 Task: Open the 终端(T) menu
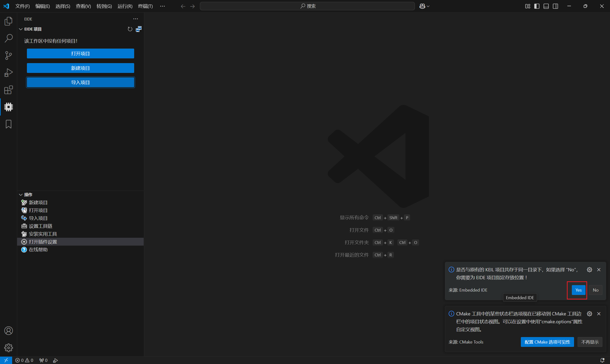tap(145, 6)
